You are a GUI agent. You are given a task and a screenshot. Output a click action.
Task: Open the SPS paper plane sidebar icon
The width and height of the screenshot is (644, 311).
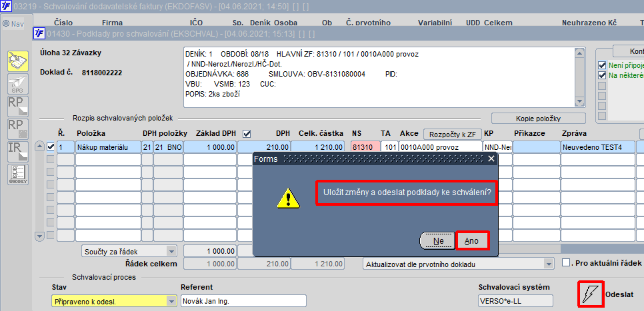[18, 84]
